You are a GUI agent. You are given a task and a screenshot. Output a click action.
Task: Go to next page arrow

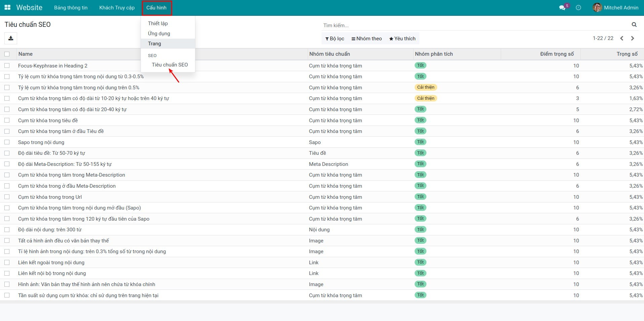coord(633,38)
